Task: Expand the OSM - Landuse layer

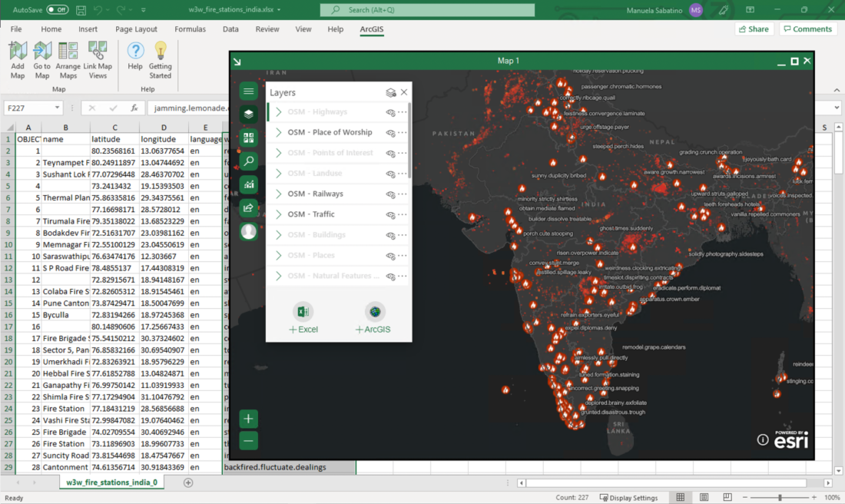Action: click(x=279, y=173)
